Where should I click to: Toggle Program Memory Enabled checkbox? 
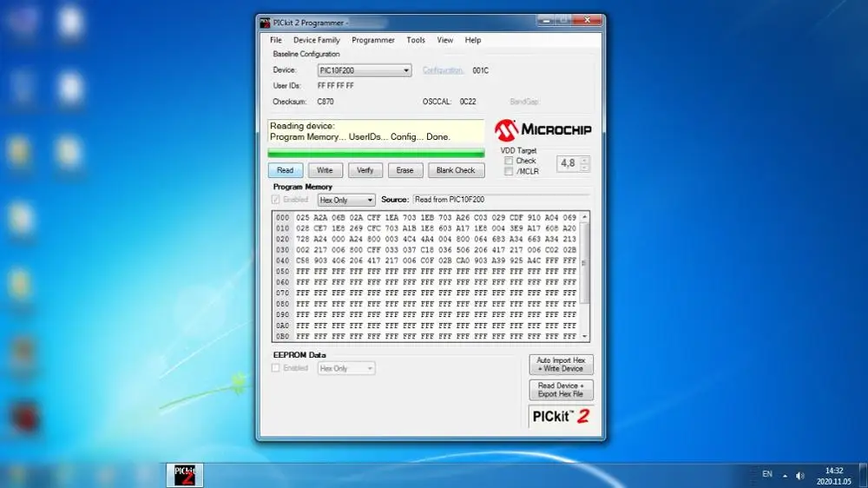pyautogui.click(x=276, y=200)
